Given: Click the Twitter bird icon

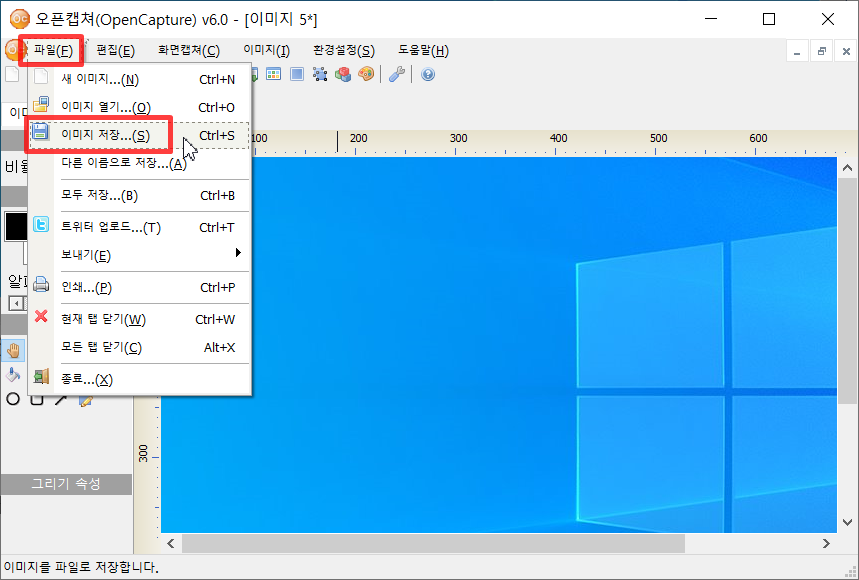Looking at the screenshot, I should pos(41,224).
